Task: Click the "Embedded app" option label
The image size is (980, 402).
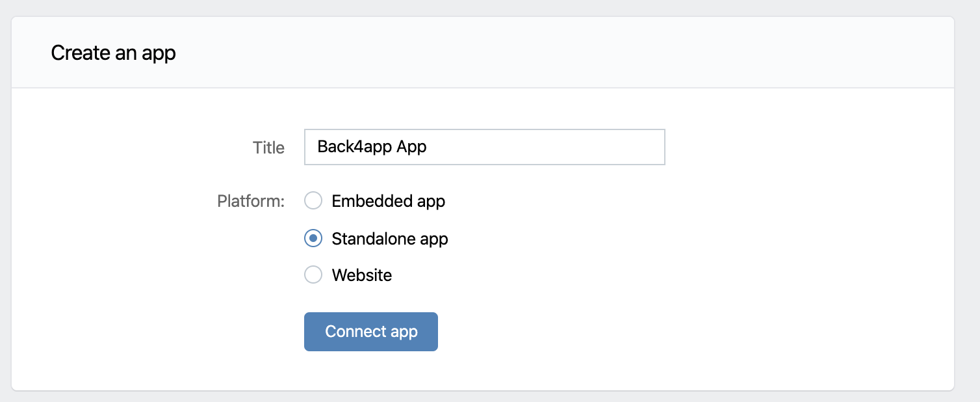Action: (x=389, y=201)
